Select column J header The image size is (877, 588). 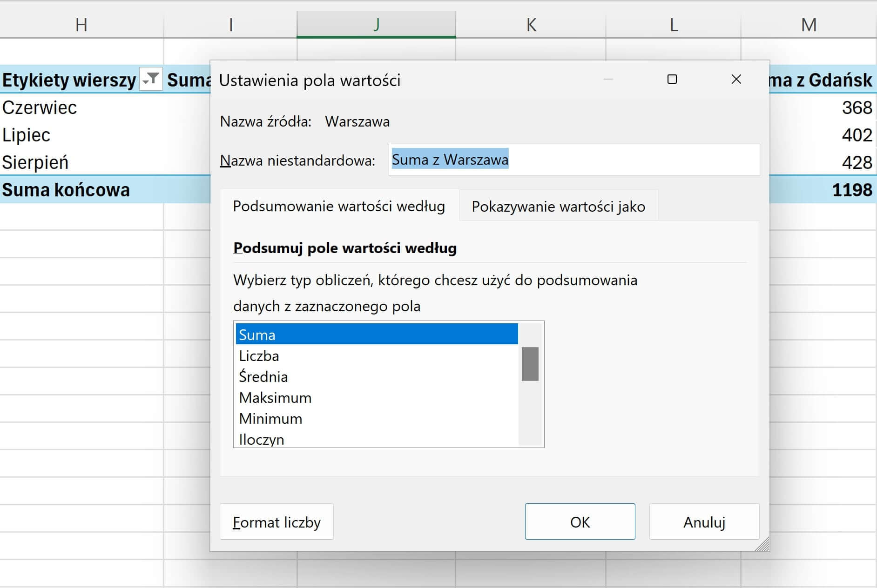(376, 25)
